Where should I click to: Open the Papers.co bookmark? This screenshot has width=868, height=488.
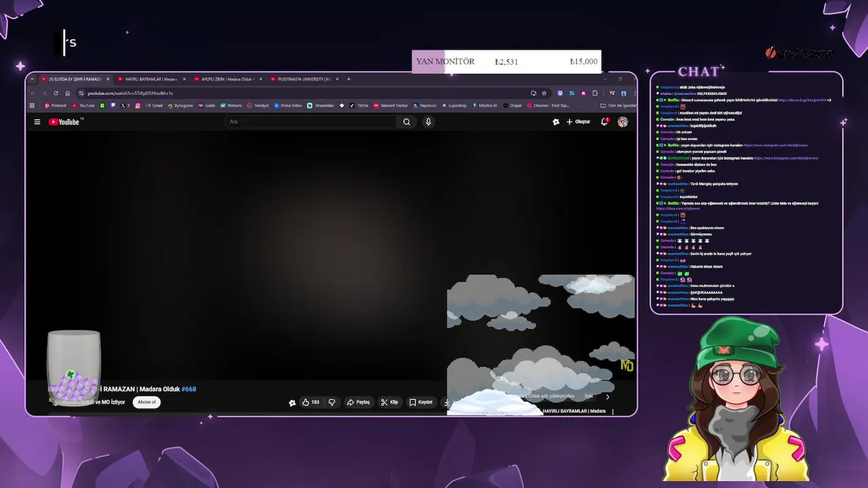click(425, 105)
